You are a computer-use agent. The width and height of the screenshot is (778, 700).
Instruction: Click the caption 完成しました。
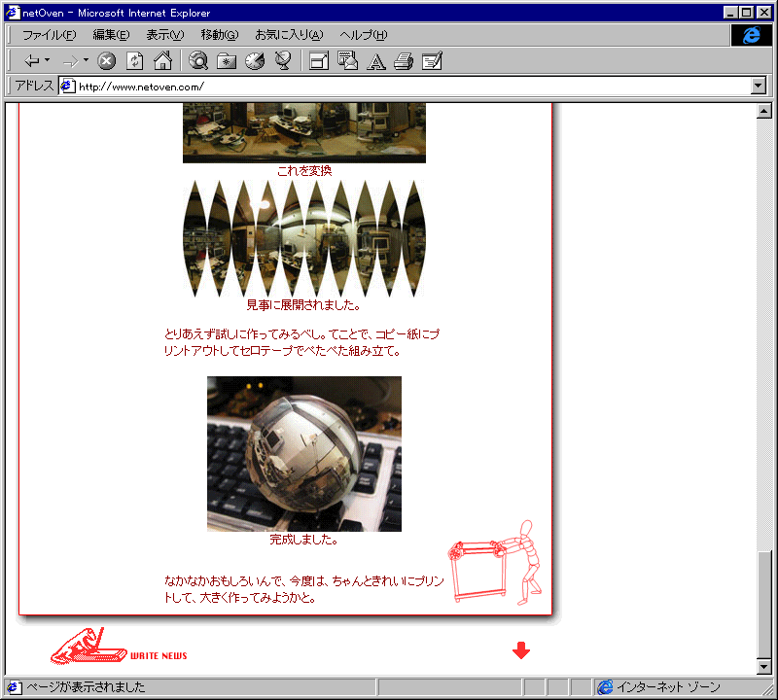coord(303,539)
